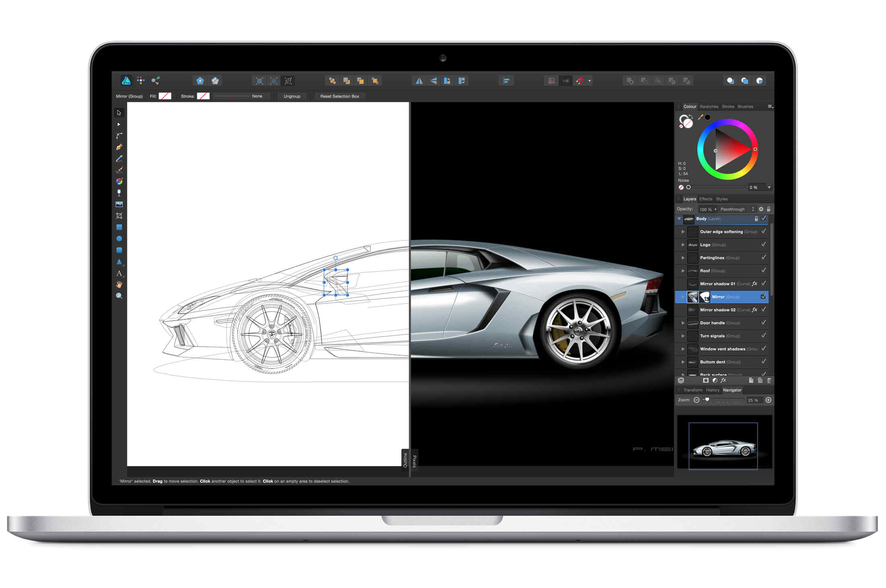Toggle visibility of Roof group

click(x=764, y=271)
